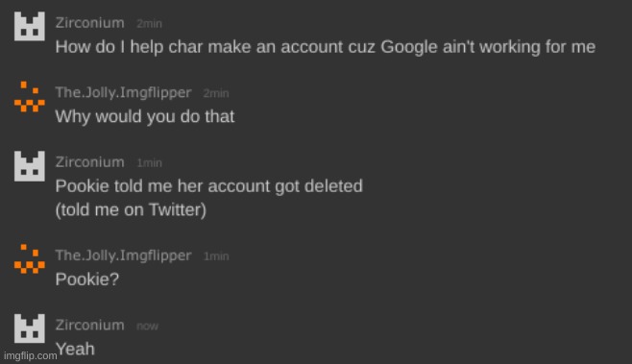
Task: Click The.Jolly.Imgflipper avatar beside 'Pookie?'
Action: (30, 258)
